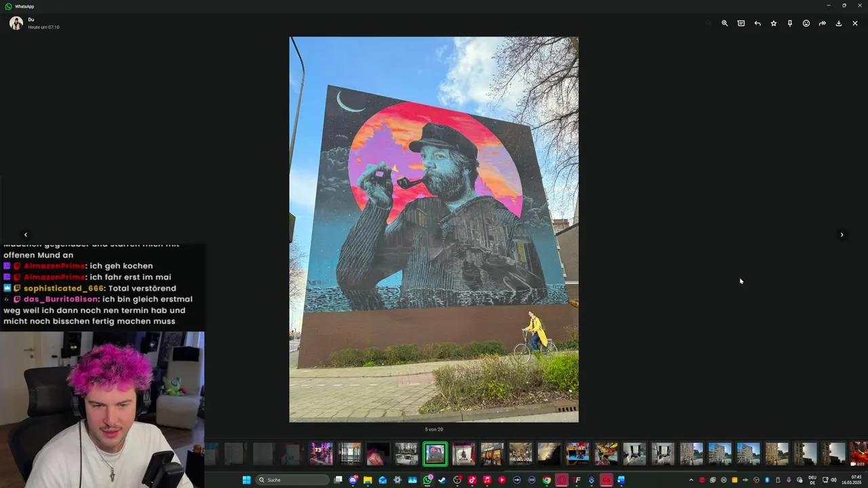This screenshot has height=488, width=868.
Task: Open Task View from the taskbar
Action: pyautogui.click(x=338, y=480)
